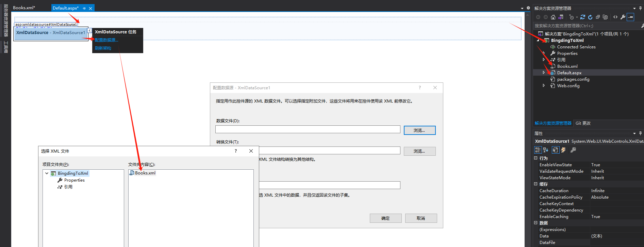Switch to the Git 更改 tab
644x247 pixels.
point(583,123)
